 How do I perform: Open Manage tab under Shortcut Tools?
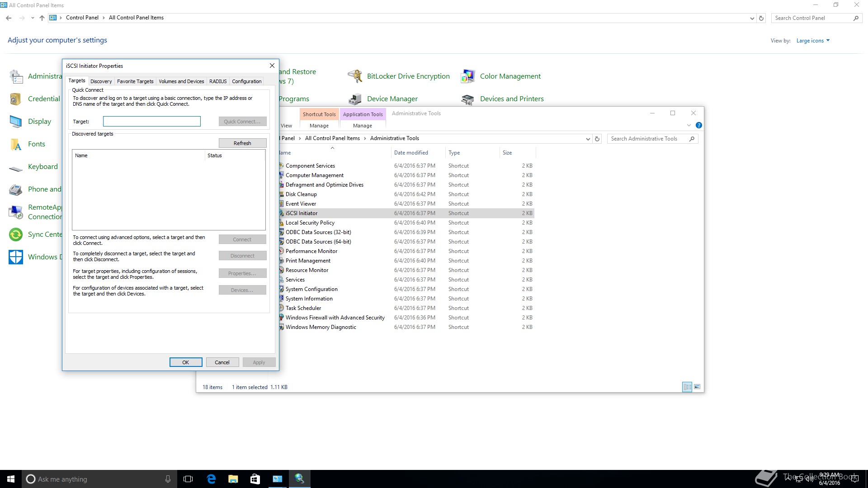point(319,126)
